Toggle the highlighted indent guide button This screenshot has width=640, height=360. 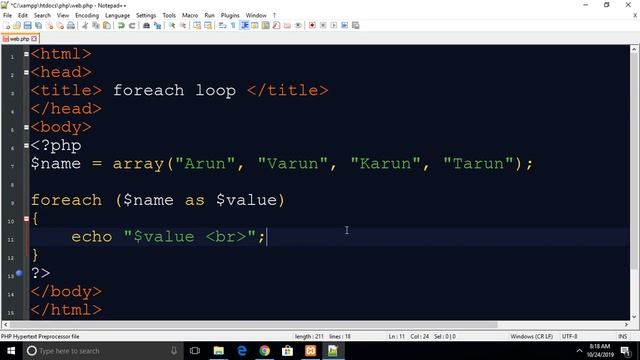click(x=244, y=25)
